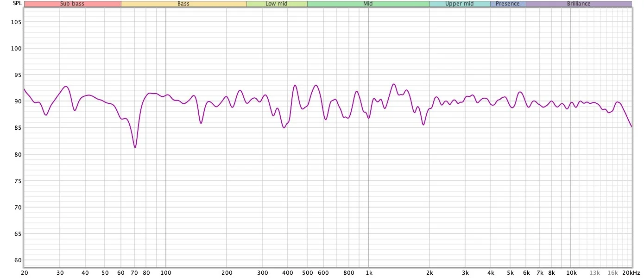The height and width of the screenshot is (278, 644).
Task: Select the Presence band label
Action: 508,4
